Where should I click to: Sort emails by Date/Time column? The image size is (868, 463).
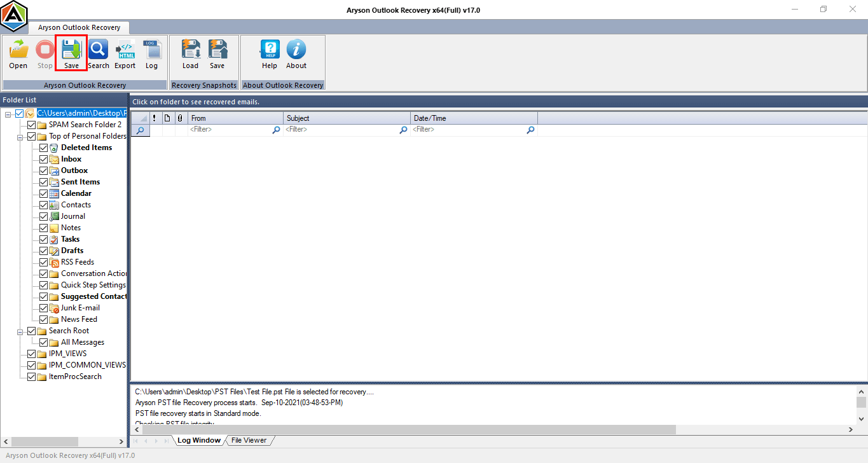click(474, 118)
